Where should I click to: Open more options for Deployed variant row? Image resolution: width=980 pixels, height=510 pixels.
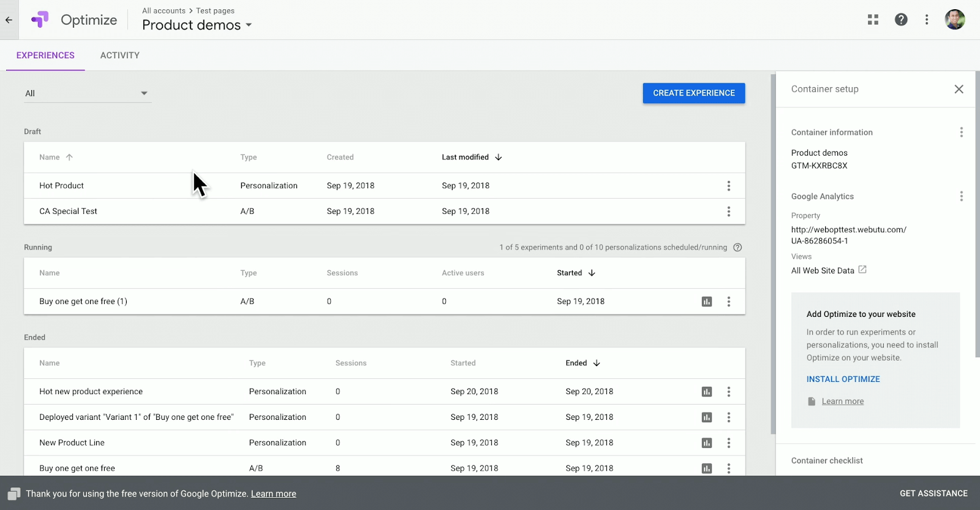coord(728,417)
